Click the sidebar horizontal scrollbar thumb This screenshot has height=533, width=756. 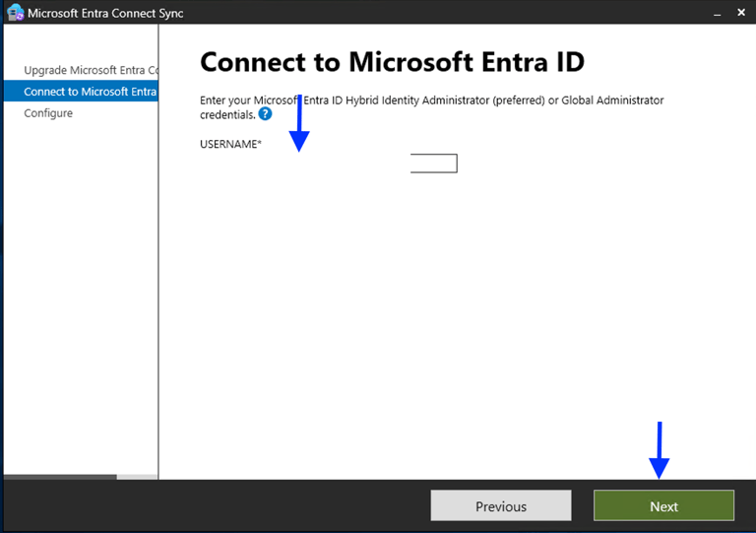pyautogui.click(x=60, y=477)
